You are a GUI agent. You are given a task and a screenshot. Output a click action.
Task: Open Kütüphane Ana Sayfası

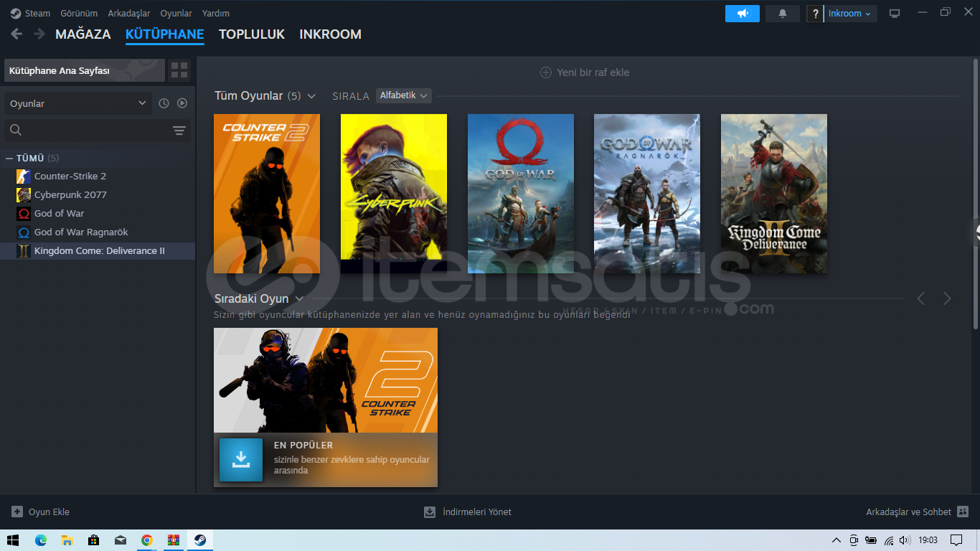(85, 70)
